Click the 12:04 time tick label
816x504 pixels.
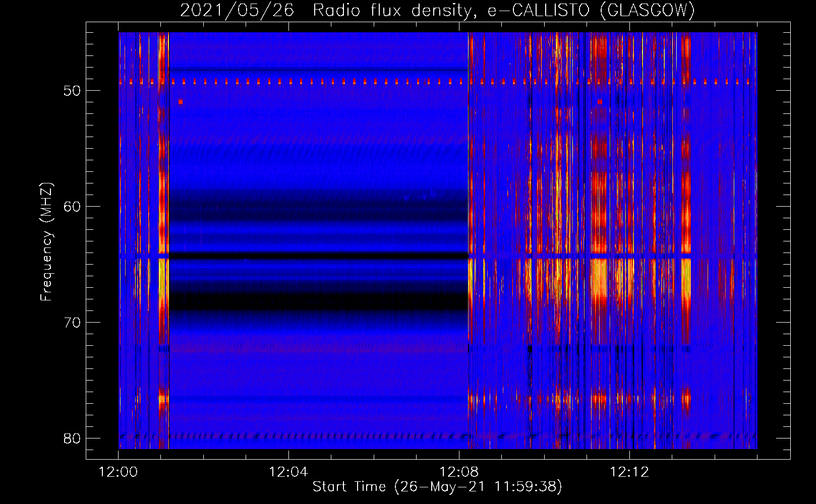[x=288, y=472]
